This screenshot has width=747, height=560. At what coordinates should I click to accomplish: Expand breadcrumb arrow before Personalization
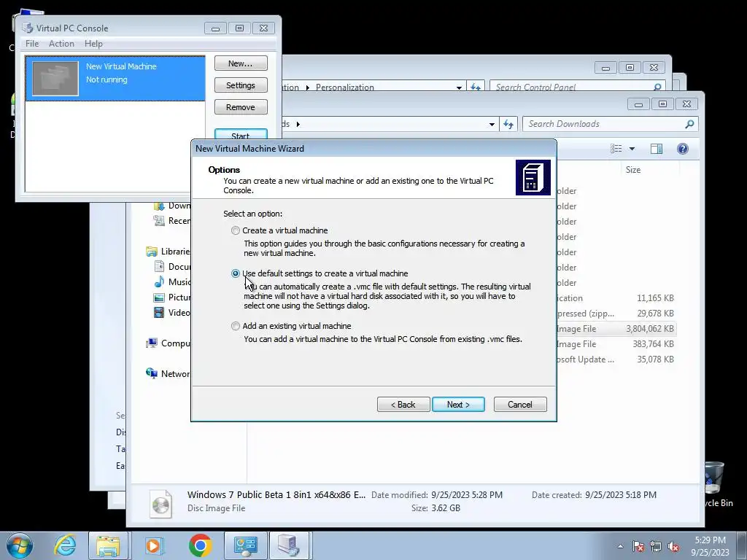[307, 87]
